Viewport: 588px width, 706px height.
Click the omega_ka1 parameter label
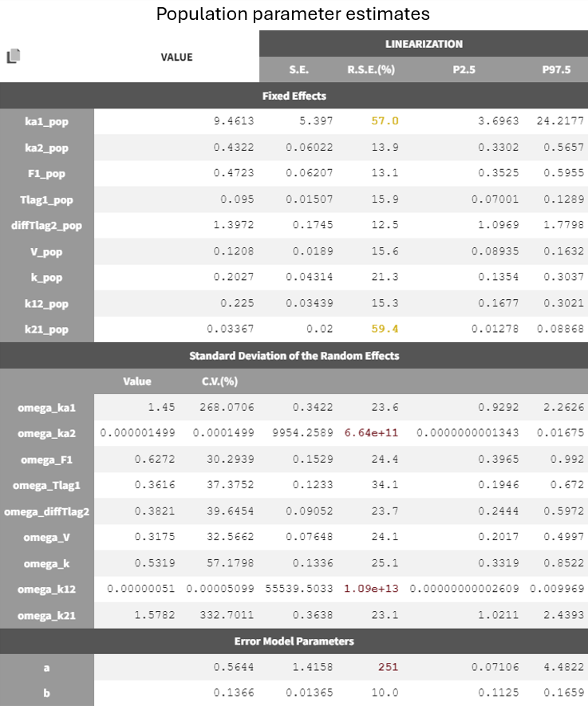[x=46, y=408]
